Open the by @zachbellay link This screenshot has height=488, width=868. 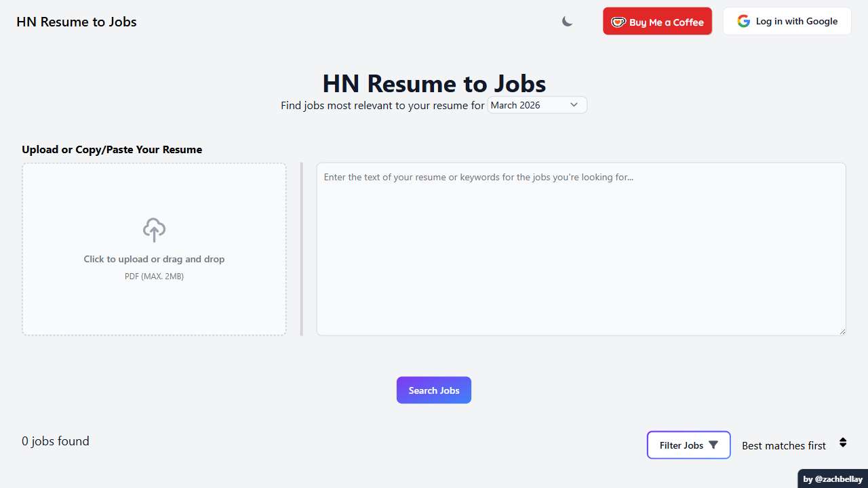pos(832,479)
